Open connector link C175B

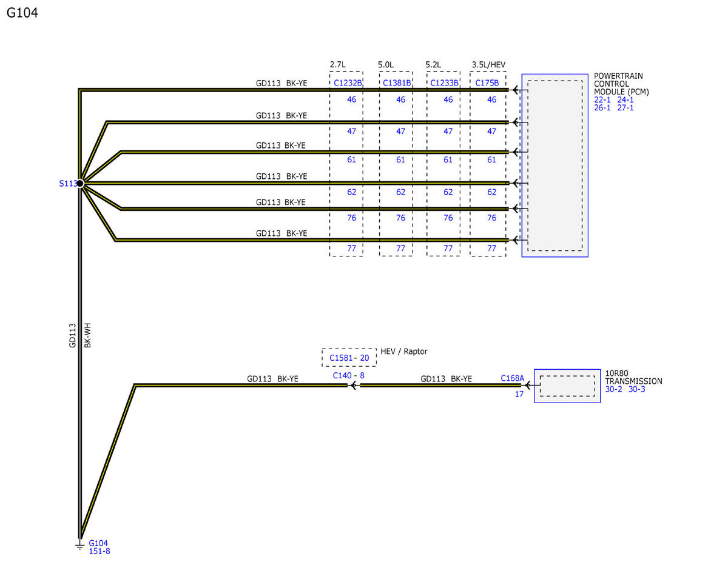[487, 83]
